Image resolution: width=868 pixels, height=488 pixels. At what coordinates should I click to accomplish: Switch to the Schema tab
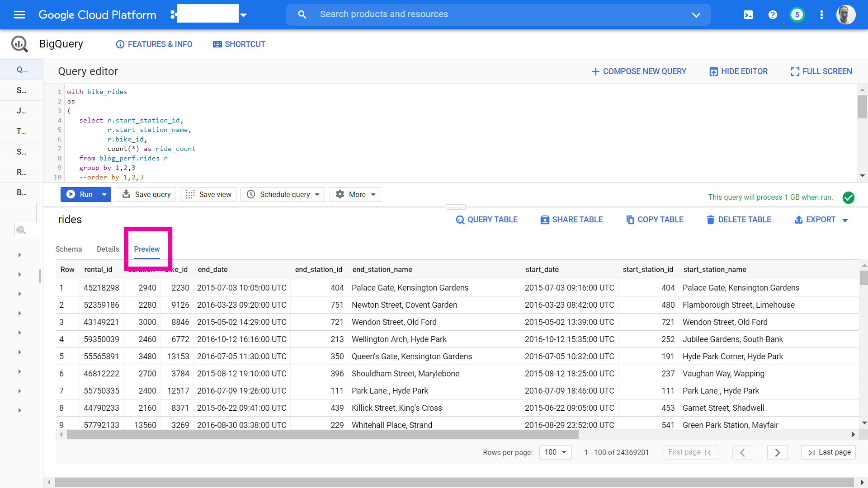[69, 249]
